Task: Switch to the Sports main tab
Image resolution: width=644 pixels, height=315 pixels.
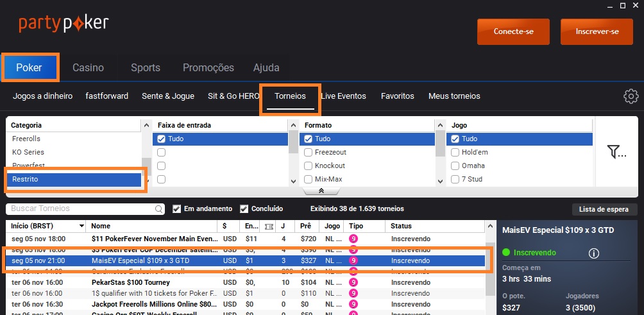Action: 146,68
